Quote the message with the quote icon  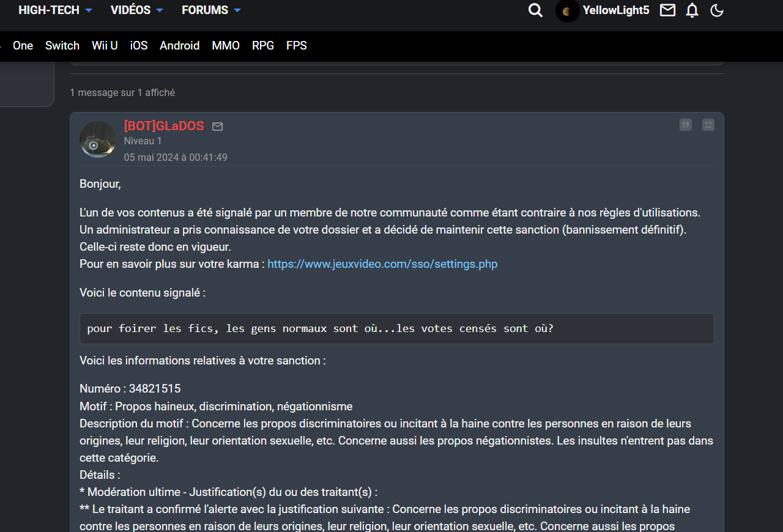click(686, 125)
